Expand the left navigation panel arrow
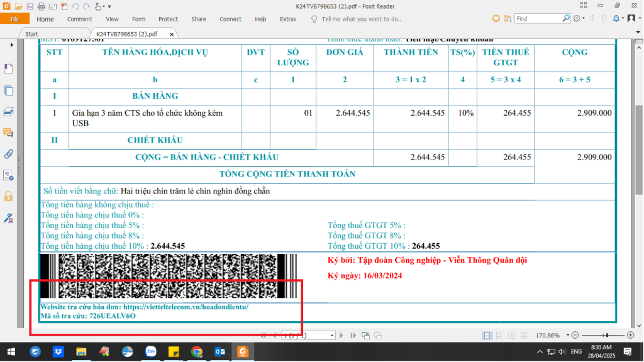 [x=11, y=45]
